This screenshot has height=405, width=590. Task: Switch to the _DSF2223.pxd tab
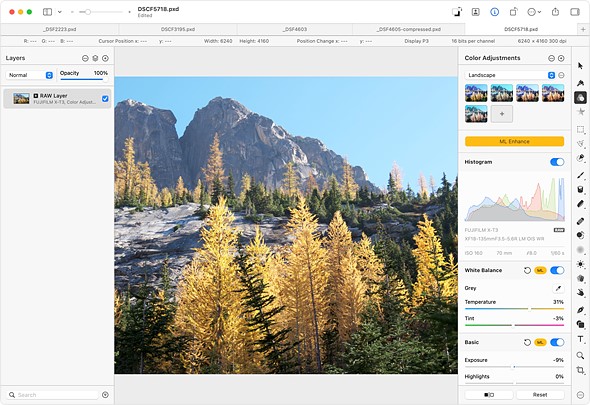(x=60, y=29)
